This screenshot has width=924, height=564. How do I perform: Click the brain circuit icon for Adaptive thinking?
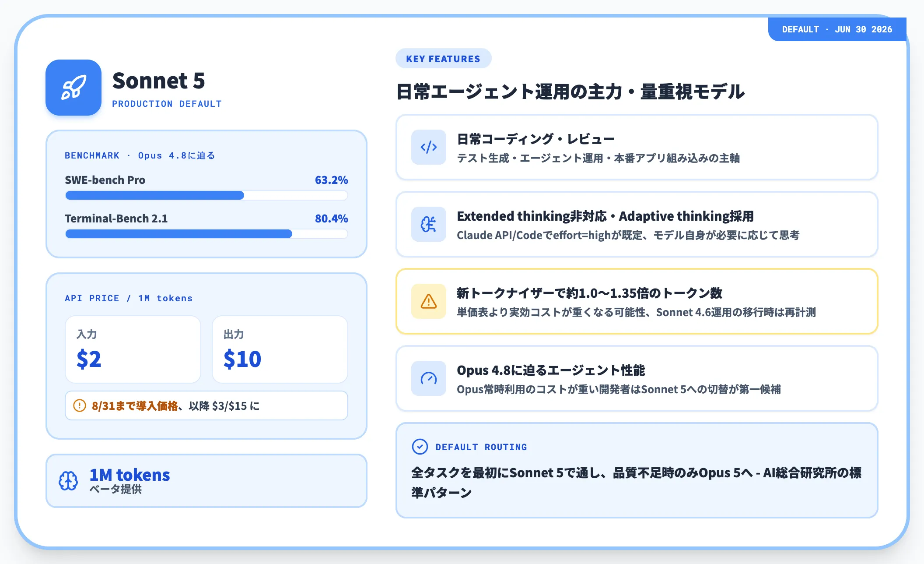click(x=429, y=224)
